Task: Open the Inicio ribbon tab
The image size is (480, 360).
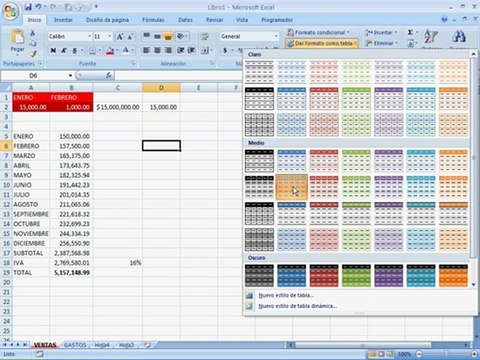Action: click(34, 20)
